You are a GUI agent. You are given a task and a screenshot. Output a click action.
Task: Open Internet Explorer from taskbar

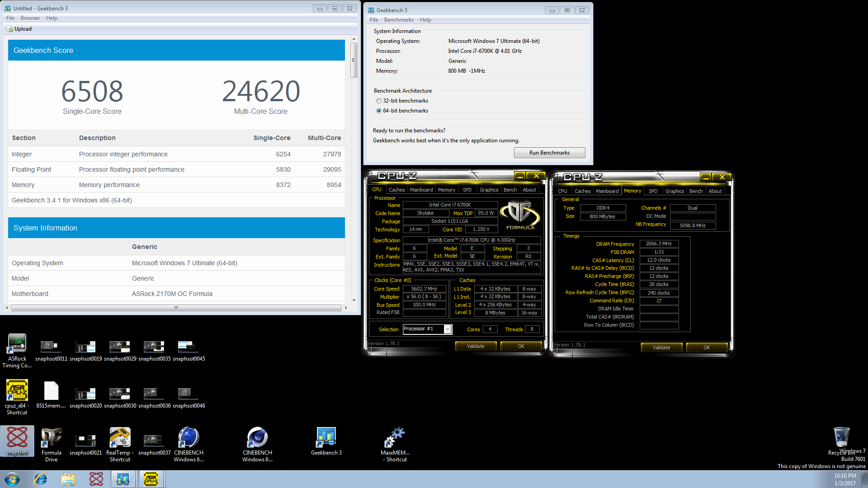point(41,479)
